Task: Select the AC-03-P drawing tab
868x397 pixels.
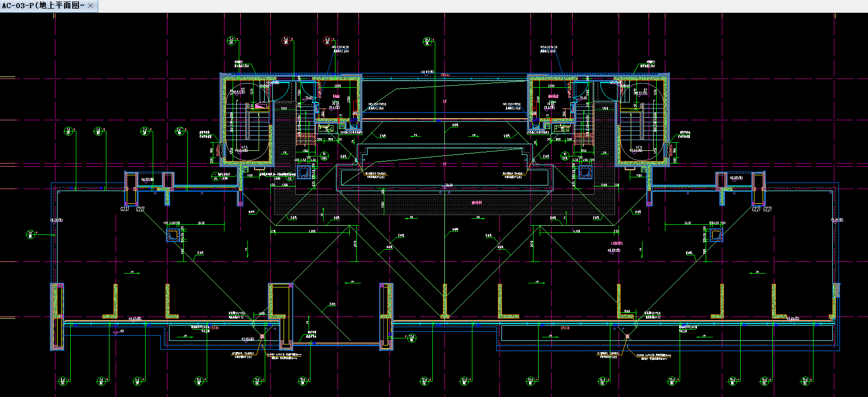Action: coord(48,6)
